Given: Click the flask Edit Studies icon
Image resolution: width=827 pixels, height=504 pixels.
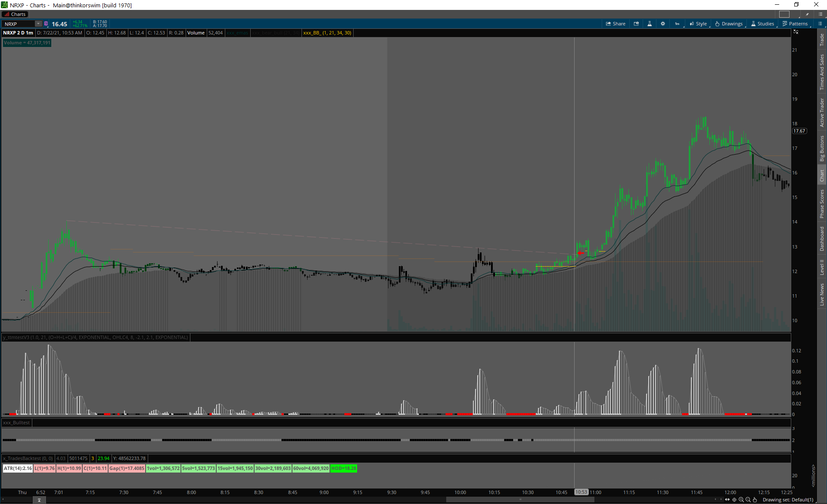Looking at the screenshot, I should [650, 24].
